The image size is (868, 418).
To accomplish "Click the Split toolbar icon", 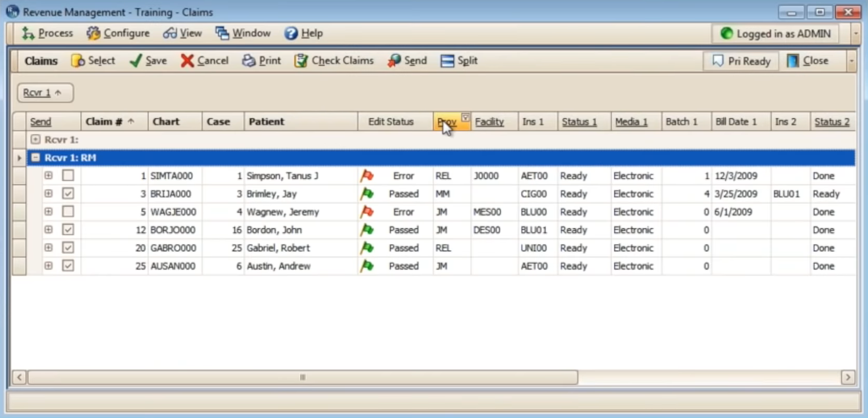I will [x=447, y=61].
